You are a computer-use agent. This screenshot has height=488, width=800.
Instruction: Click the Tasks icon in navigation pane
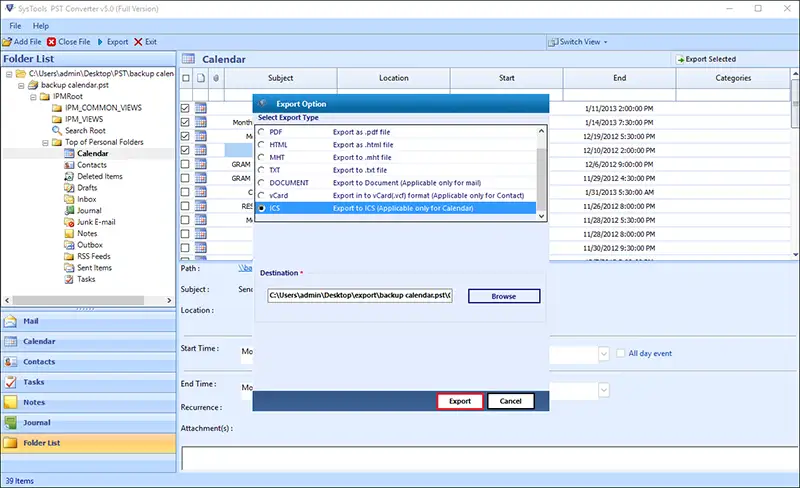click(x=10, y=382)
